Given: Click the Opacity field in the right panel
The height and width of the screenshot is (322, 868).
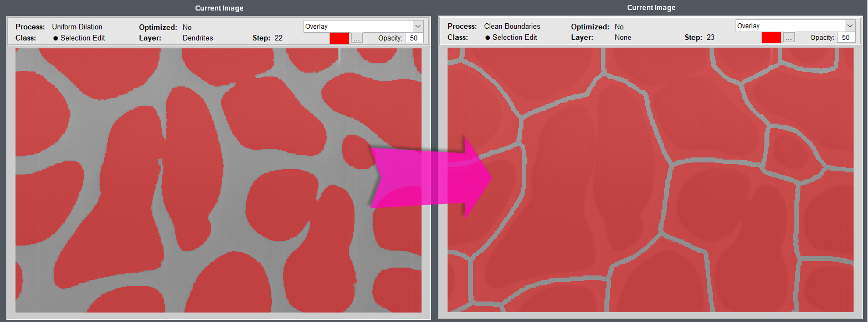Looking at the screenshot, I should tap(846, 37).
